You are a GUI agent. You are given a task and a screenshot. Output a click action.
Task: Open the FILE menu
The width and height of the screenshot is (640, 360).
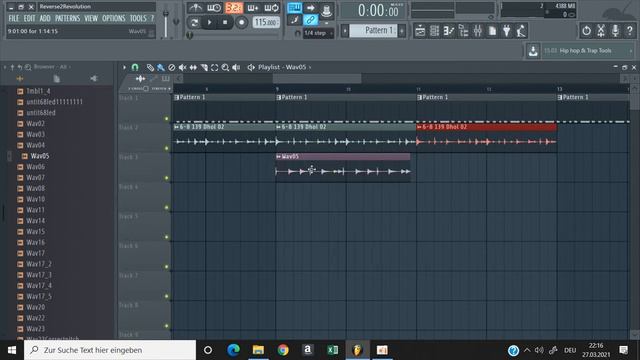[x=13, y=18]
